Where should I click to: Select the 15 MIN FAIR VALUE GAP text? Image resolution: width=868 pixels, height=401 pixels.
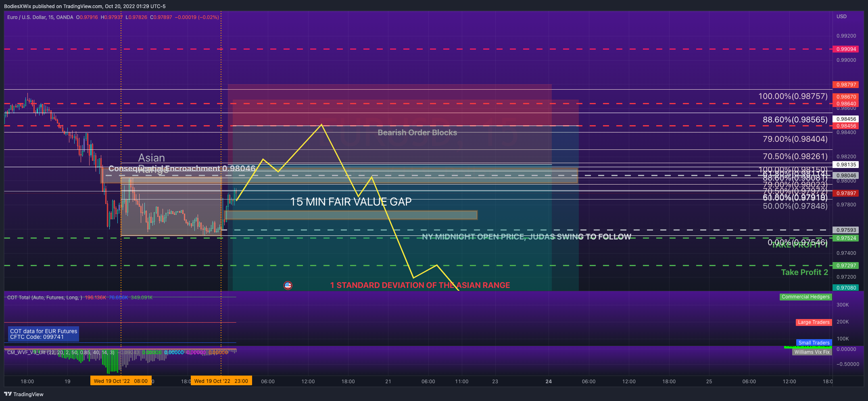[x=351, y=202]
